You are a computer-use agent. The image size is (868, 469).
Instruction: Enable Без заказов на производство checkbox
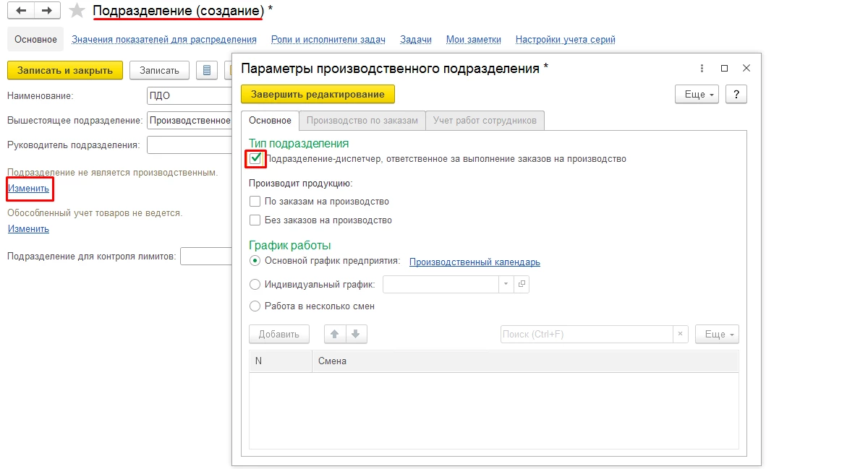pyautogui.click(x=255, y=220)
